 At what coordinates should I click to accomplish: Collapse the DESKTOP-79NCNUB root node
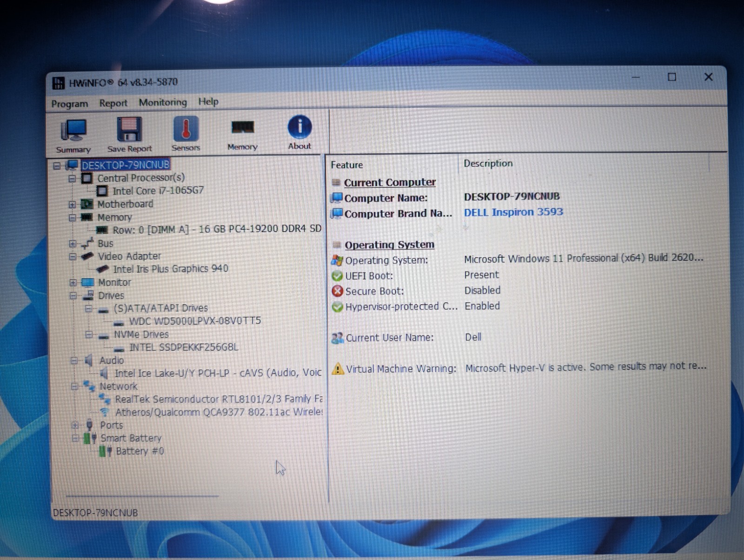click(57, 166)
